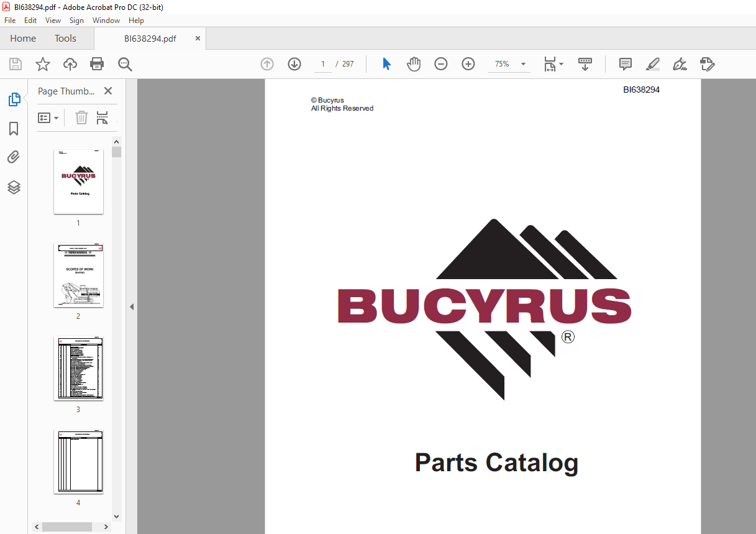Viewport: 756px width, 534px height.
Task: Open the Attachments paperclip panel
Action: pyautogui.click(x=14, y=157)
